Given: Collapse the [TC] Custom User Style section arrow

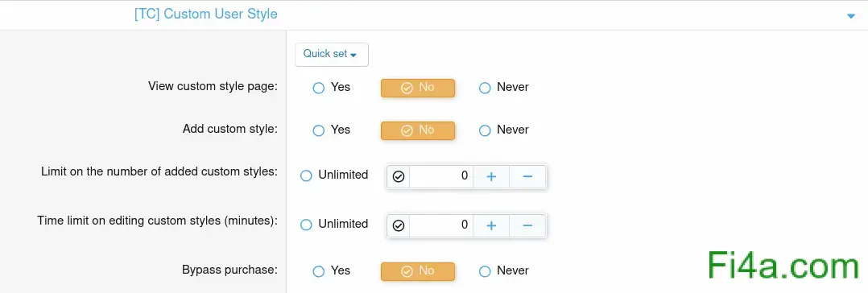Looking at the screenshot, I should 851,17.
